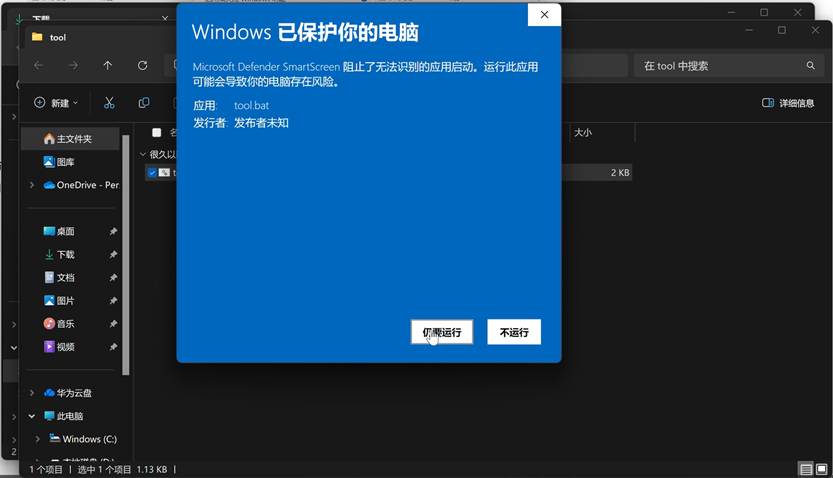Go up one folder with Up arrow
Viewport: 833px width, 478px height.
click(x=108, y=66)
